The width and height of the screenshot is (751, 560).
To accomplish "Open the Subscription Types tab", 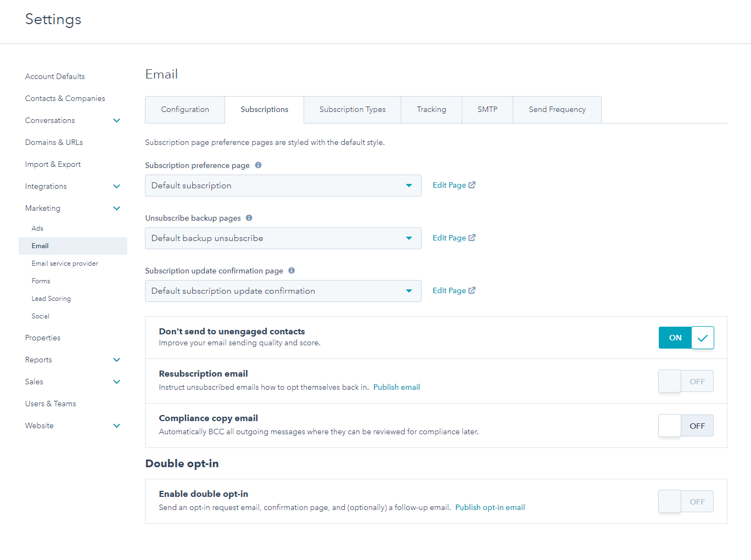I will [x=352, y=110].
